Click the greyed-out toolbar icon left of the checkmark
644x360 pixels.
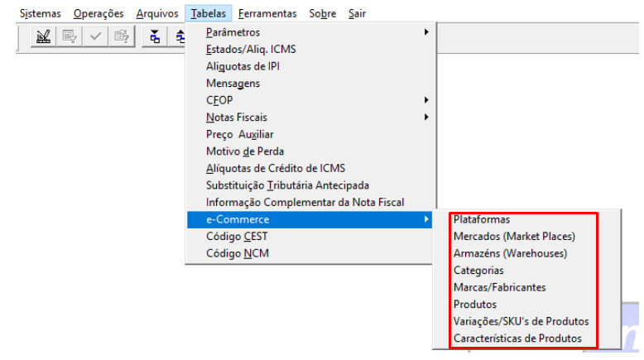point(70,36)
